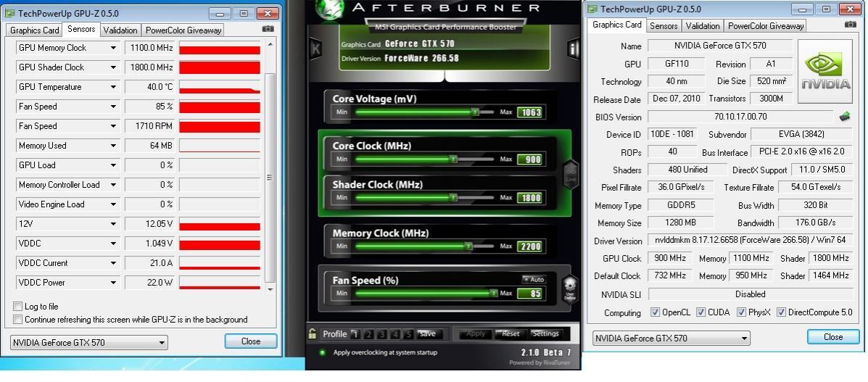Viewport: 868px width, 382px height.
Task: Open the GPU Load sensor dropdown
Action: [113, 165]
